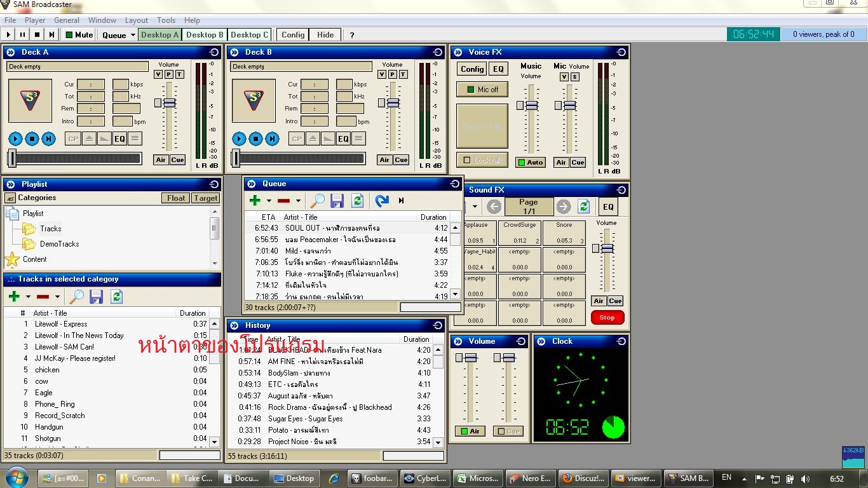The image size is (868, 488).
Task: Click the Deck A volume slider handle
Action: [170, 103]
